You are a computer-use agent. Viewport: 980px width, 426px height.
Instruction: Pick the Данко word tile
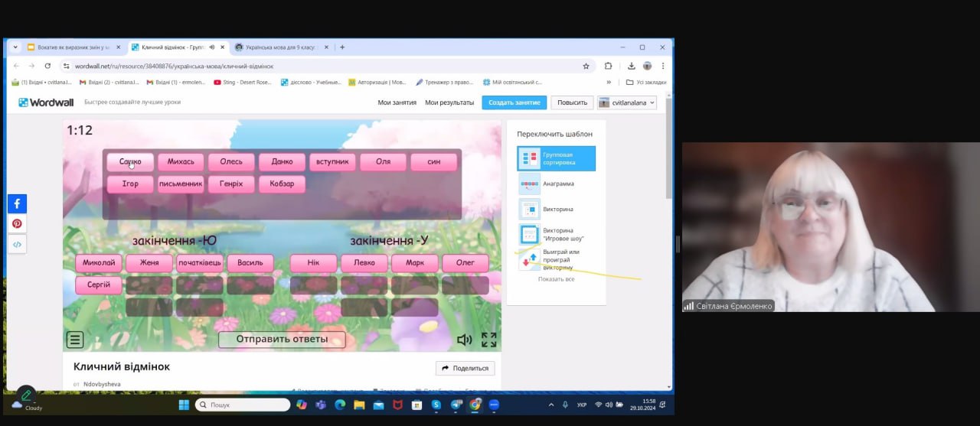coord(282,161)
